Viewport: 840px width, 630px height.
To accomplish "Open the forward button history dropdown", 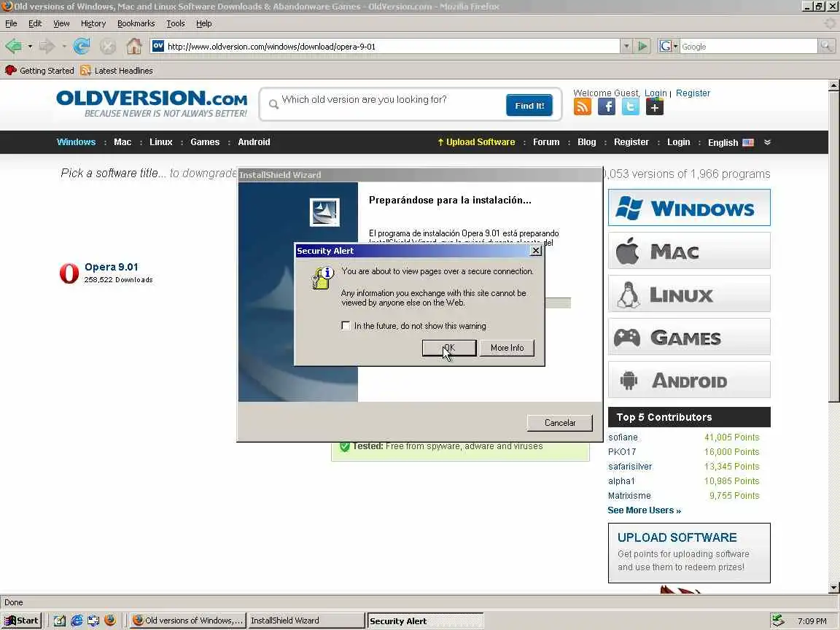I will tap(63, 46).
